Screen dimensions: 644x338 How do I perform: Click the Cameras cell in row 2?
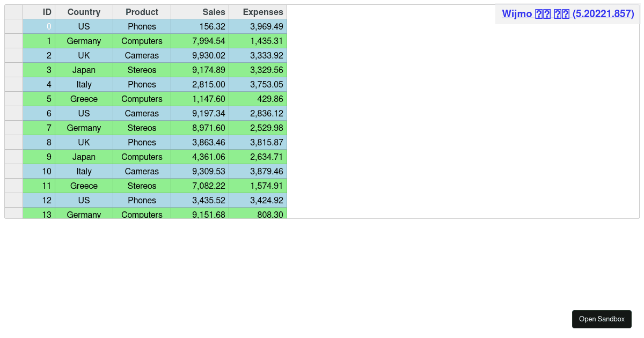(142, 55)
